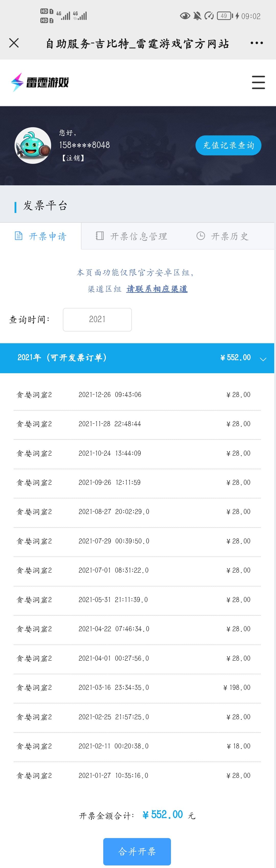Tap the masked phone number 158****8048
Image resolution: width=276 pixels, height=868 pixels.
pyautogui.click(x=85, y=145)
